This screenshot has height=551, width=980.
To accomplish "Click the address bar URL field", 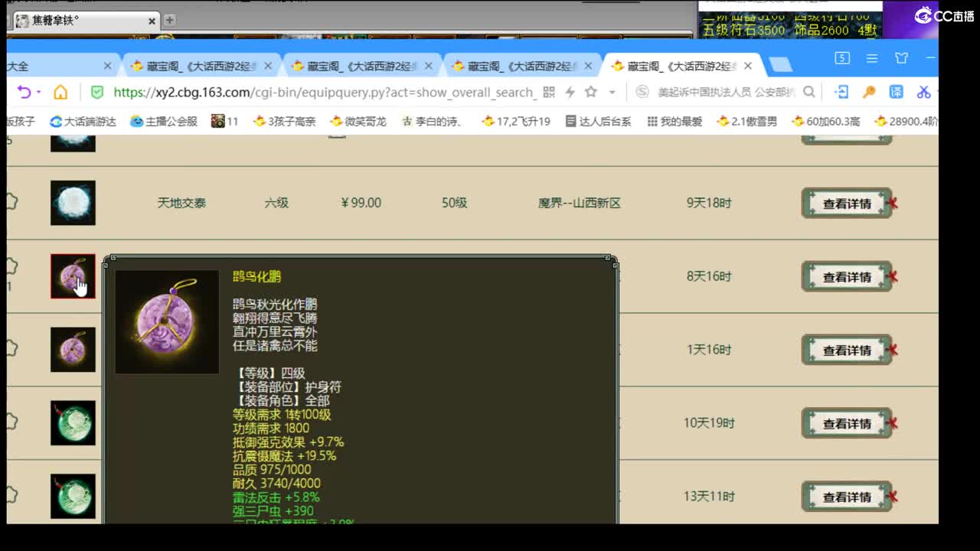I will point(323,92).
